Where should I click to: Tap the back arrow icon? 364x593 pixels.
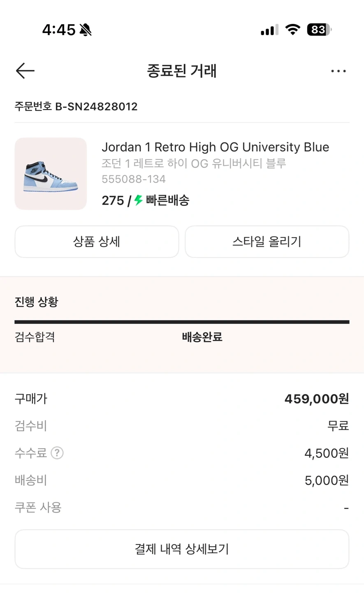[25, 71]
